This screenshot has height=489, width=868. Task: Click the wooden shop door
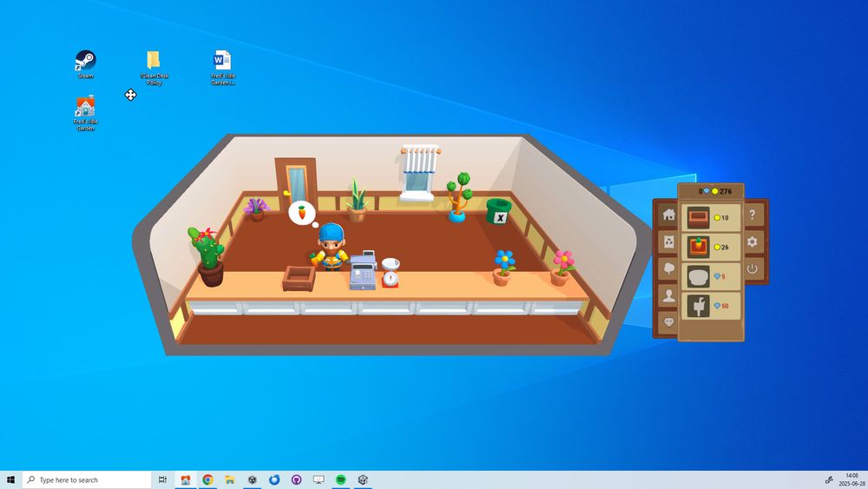296,184
